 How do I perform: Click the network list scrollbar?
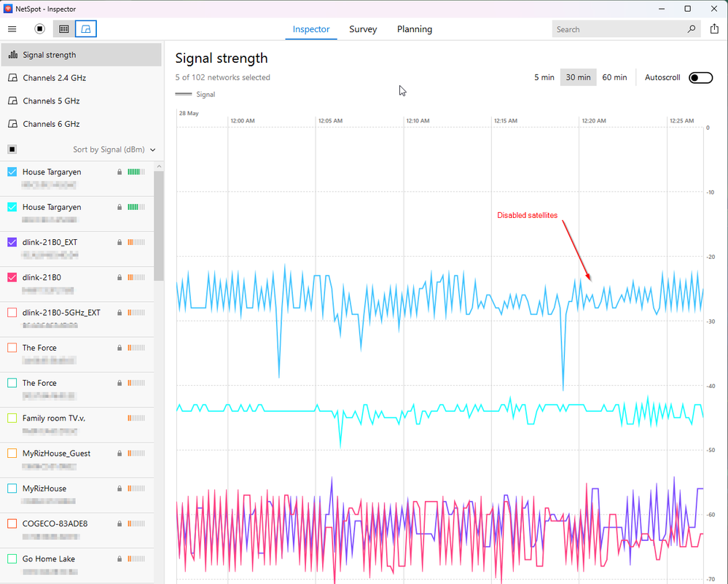click(x=158, y=226)
